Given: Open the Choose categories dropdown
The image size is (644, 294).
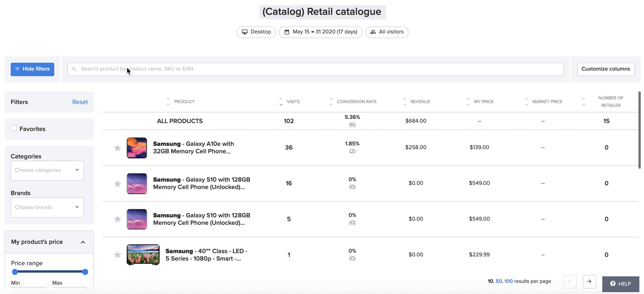Looking at the screenshot, I should pyautogui.click(x=47, y=170).
